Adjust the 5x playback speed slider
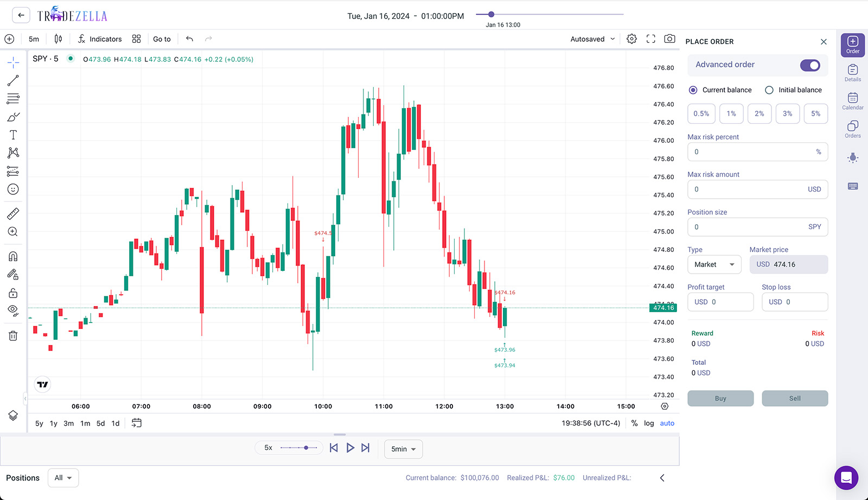 click(x=307, y=448)
